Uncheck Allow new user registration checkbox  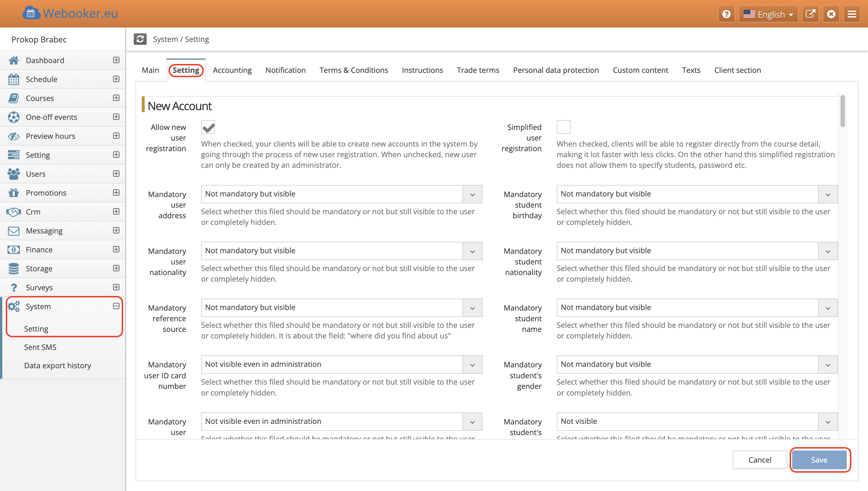pos(208,127)
